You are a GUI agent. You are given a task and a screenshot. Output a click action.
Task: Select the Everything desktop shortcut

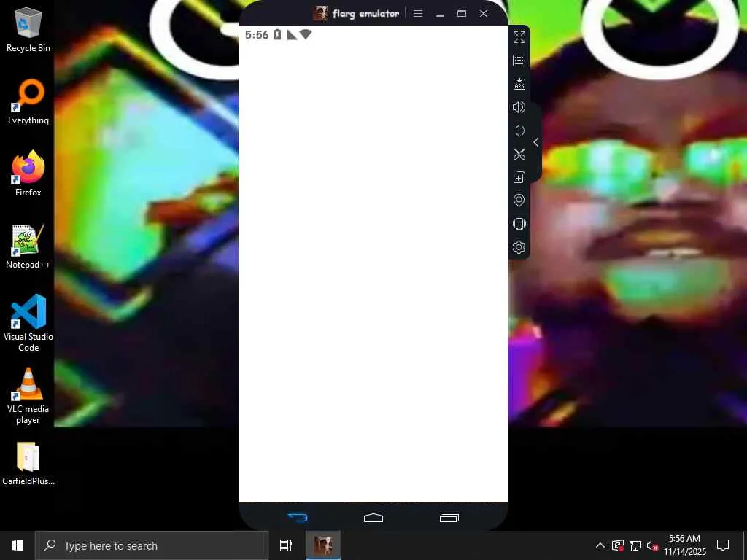point(28,102)
